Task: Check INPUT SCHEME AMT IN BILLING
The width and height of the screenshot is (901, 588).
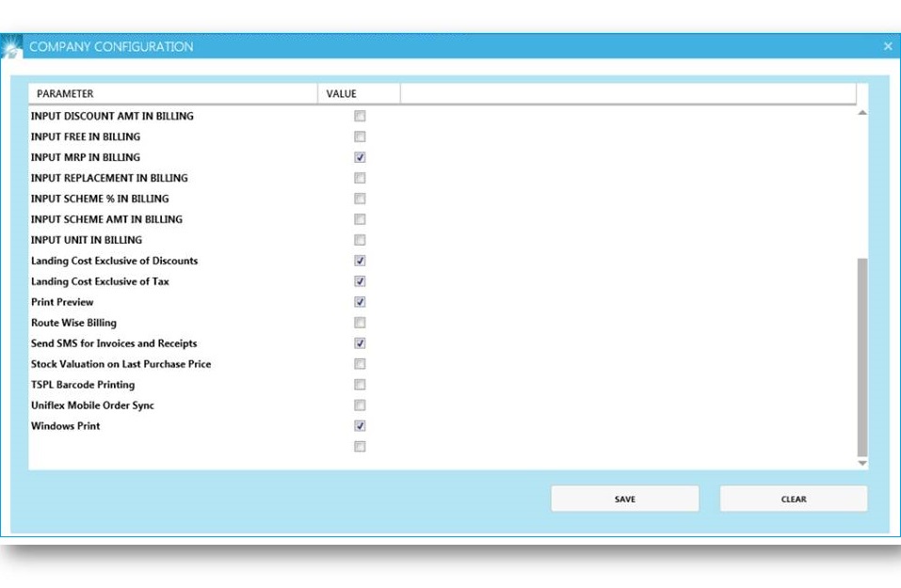Action: tap(358, 219)
